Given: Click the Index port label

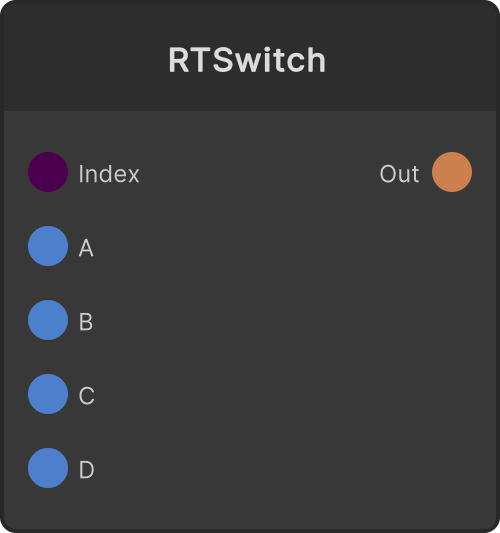Looking at the screenshot, I should click(x=109, y=174).
